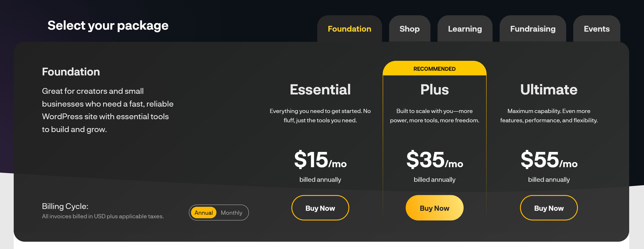
Task: Click the Plus plan title
Action: coord(434,90)
